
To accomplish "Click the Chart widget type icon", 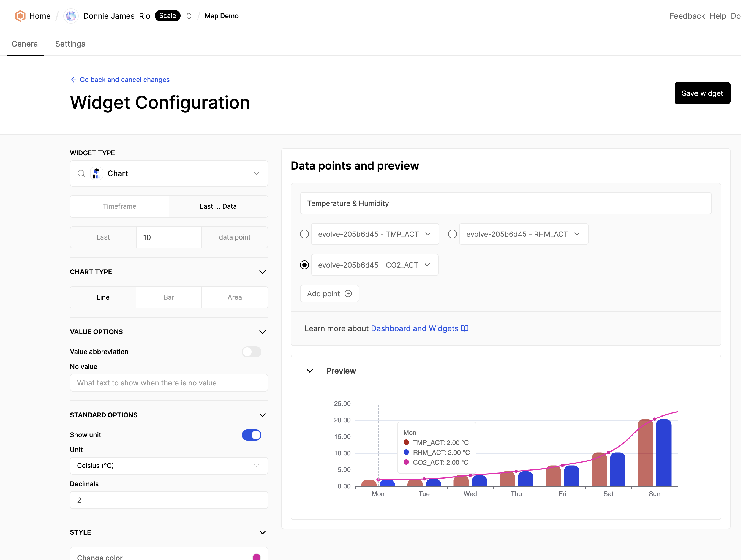I will coord(96,173).
